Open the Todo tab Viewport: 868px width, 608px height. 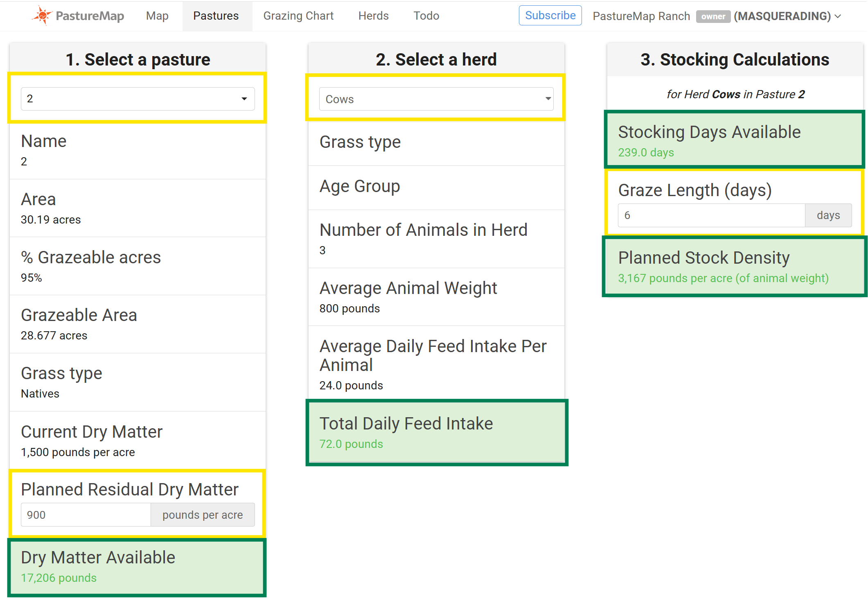tap(426, 16)
